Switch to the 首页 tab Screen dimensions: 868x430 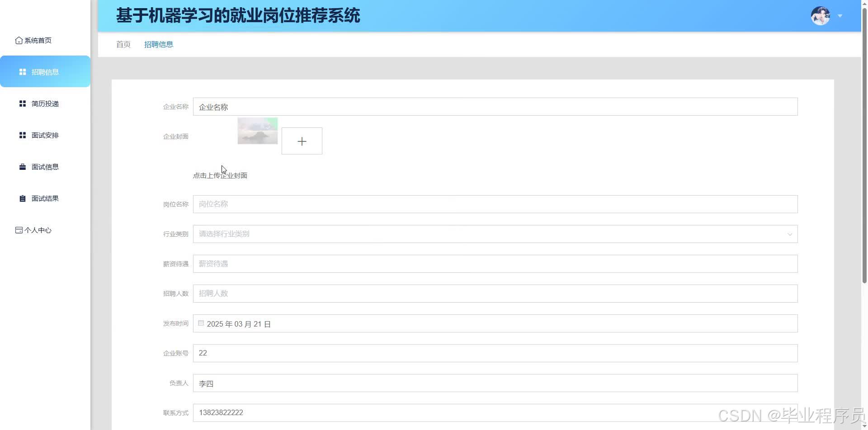(123, 44)
